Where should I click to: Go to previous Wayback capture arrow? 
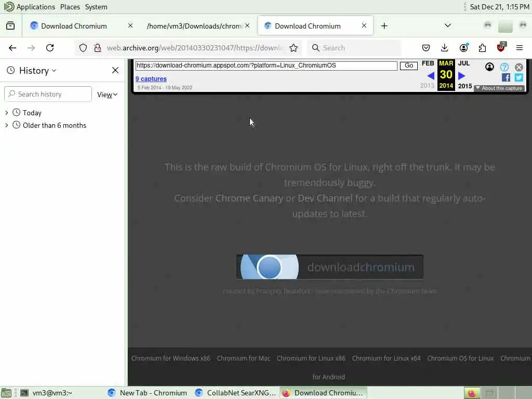[431, 76]
